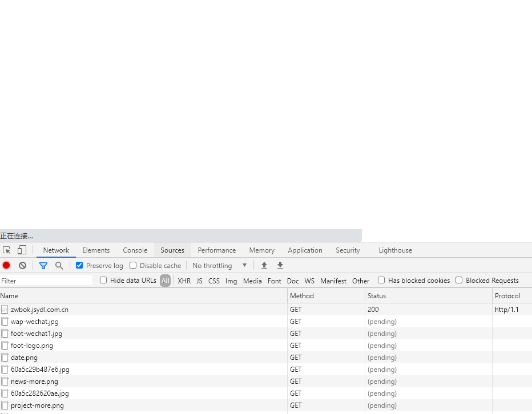
Task: Click the Filter text input field
Action: [46, 281]
